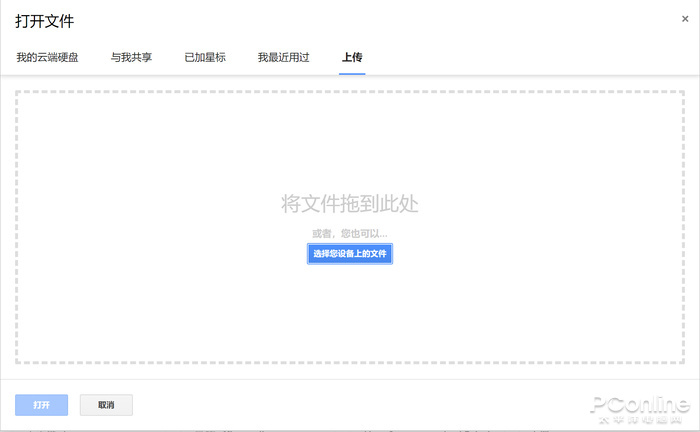Click the 打开 button
700x432 pixels.
(41, 405)
